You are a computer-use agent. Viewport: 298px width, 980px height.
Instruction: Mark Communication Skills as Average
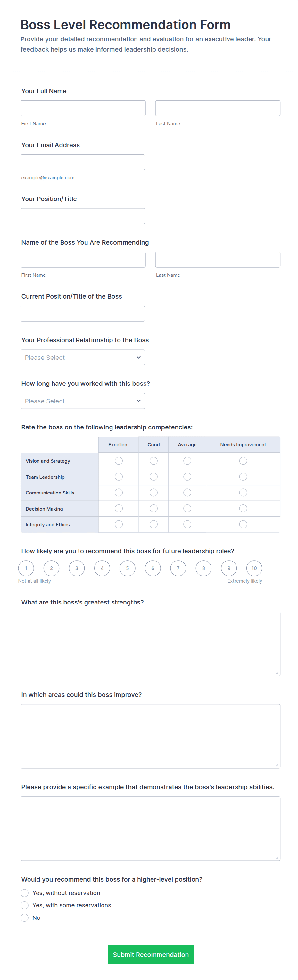click(x=187, y=493)
